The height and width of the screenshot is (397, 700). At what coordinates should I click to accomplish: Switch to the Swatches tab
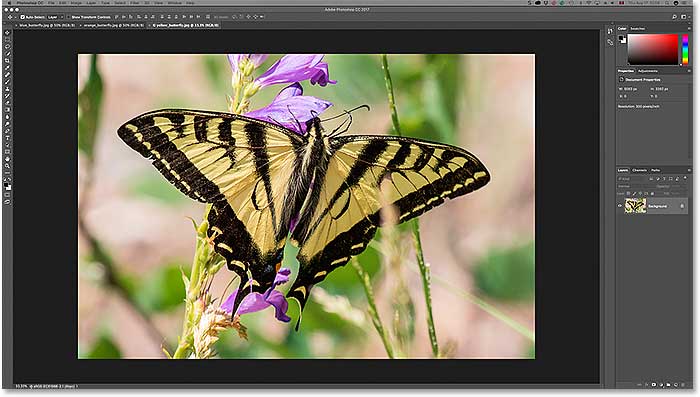pos(638,29)
